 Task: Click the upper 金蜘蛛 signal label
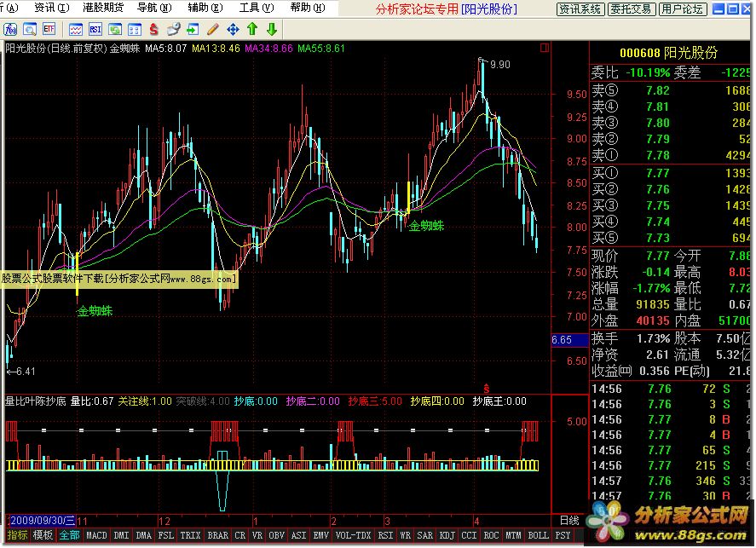pos(427,226)
